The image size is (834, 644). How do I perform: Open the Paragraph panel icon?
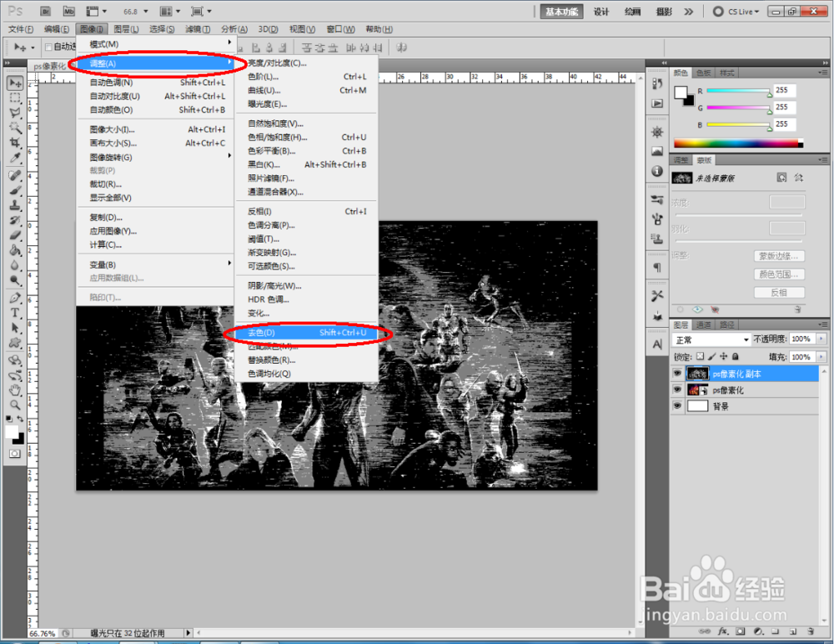657,267
